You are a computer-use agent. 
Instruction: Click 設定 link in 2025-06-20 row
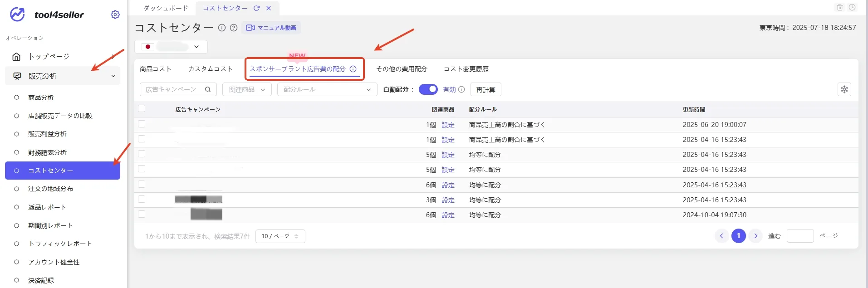448,125
